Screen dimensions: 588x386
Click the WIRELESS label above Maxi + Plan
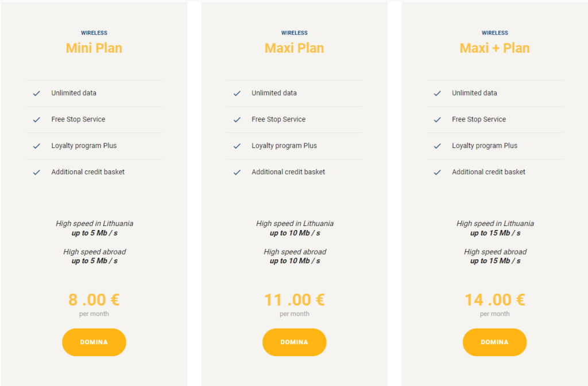(494, 33)
